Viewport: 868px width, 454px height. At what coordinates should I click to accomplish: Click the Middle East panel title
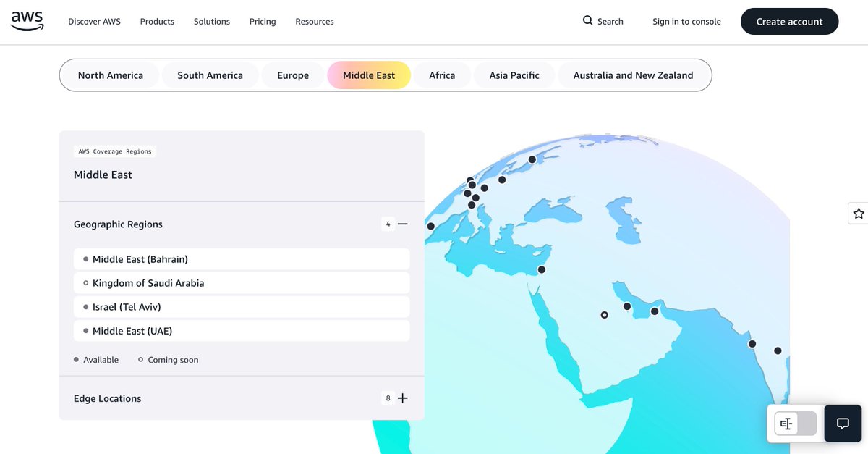pos(103,175)
